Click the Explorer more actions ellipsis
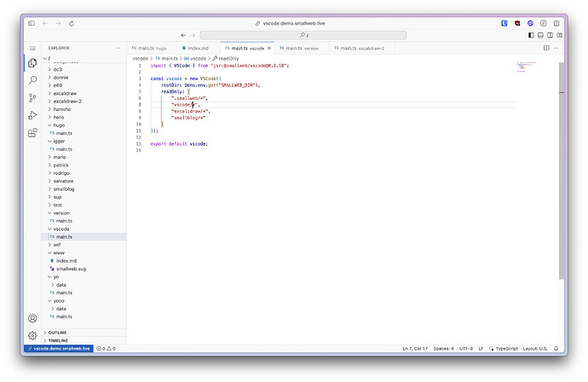 (118, 48)
